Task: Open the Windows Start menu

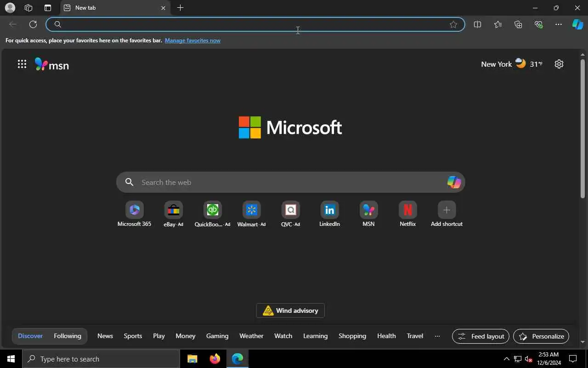Action: 11,359
